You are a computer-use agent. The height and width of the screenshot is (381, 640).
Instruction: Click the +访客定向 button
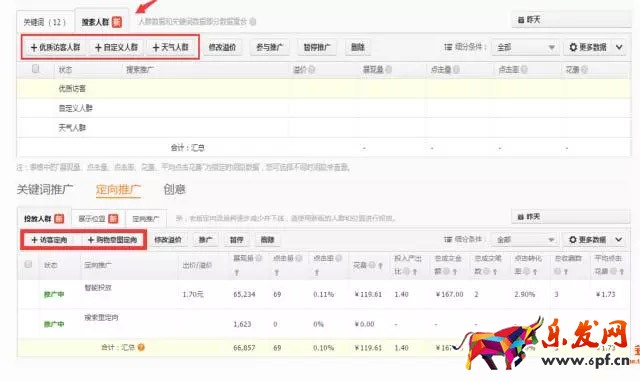[x=49, y=240]
